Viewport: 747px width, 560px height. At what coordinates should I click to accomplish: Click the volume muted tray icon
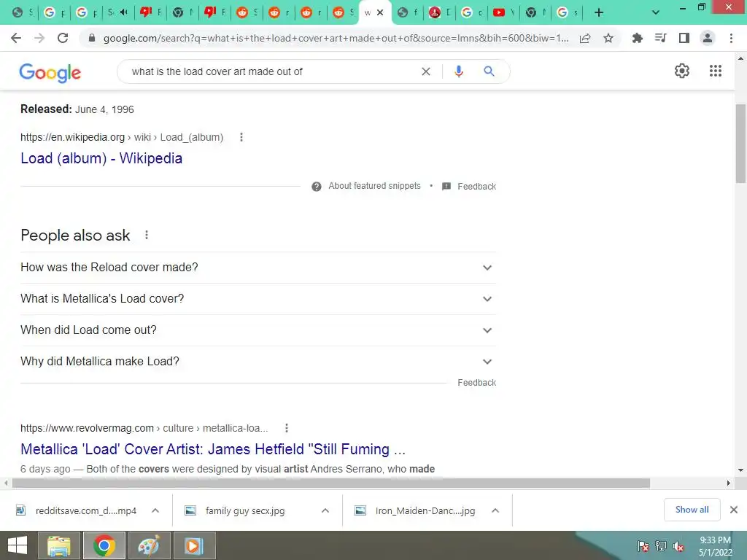pos(678,546)
